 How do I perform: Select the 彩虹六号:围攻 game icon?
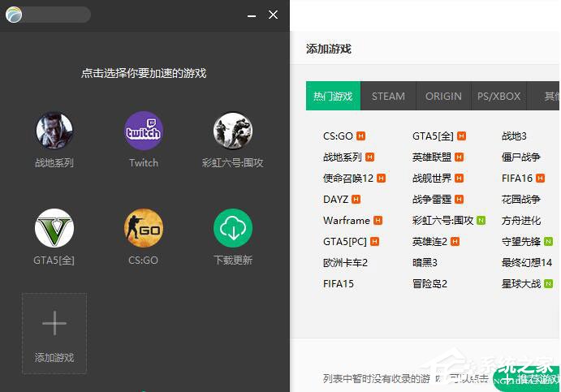[x=233, y=131]
